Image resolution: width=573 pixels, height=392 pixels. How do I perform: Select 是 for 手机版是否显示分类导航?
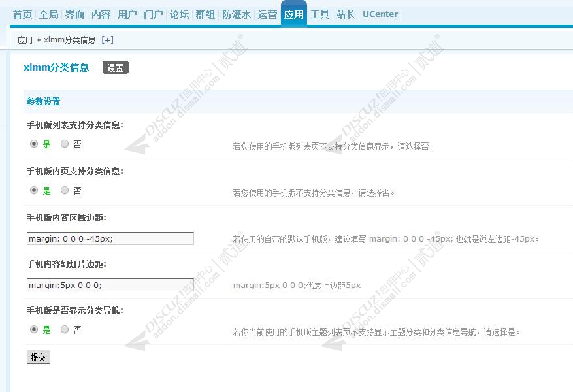point(34,329)
